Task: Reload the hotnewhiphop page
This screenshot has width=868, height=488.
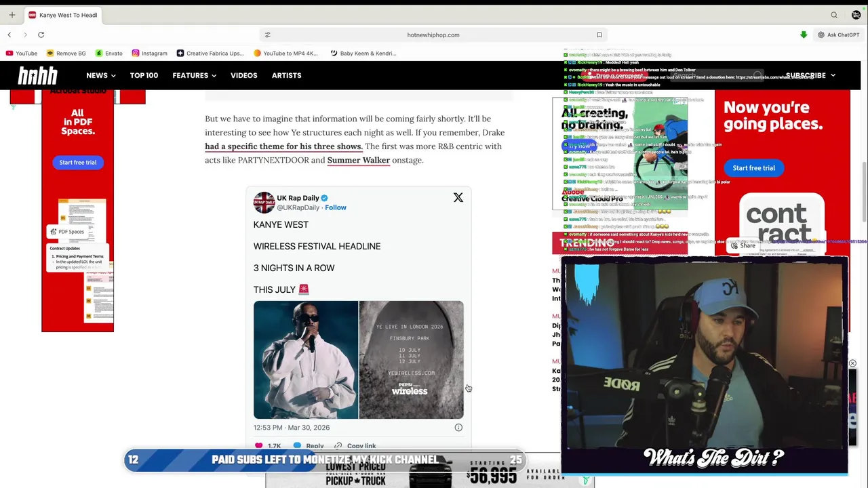Action: point(41,35)
